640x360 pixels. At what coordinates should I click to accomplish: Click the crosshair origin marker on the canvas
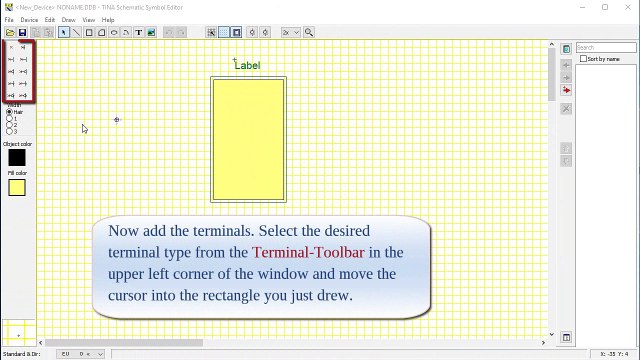pos(117,120)
